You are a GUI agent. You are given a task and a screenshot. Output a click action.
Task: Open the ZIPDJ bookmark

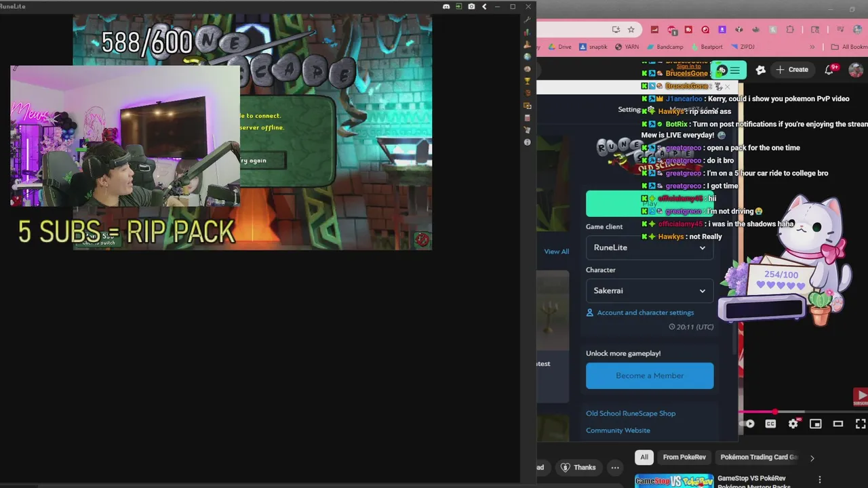742,47
